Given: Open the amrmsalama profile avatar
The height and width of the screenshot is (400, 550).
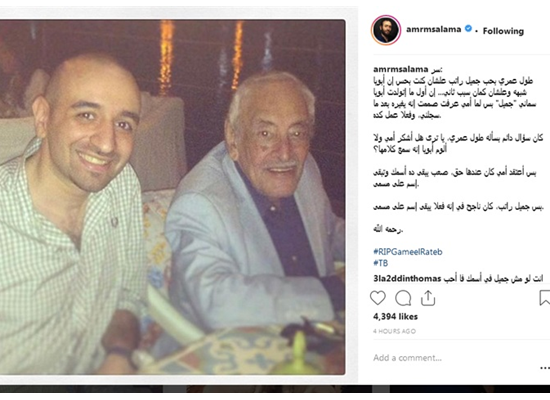Looking at the screenshot, I should tap(386, 30).
